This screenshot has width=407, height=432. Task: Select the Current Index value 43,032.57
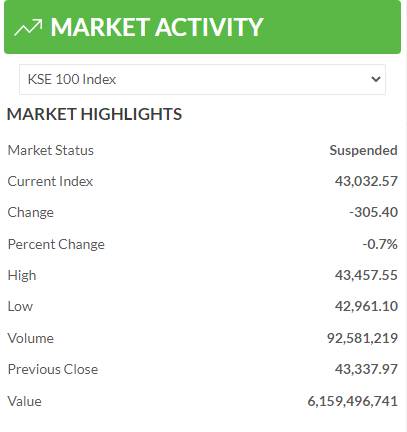pyautogui.click(x=366, y=181)
